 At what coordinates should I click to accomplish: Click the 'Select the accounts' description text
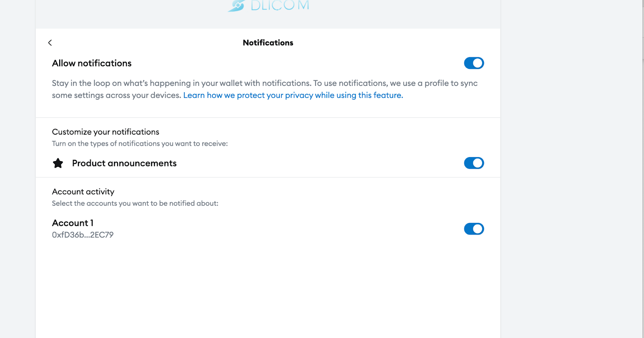point(135,203)
